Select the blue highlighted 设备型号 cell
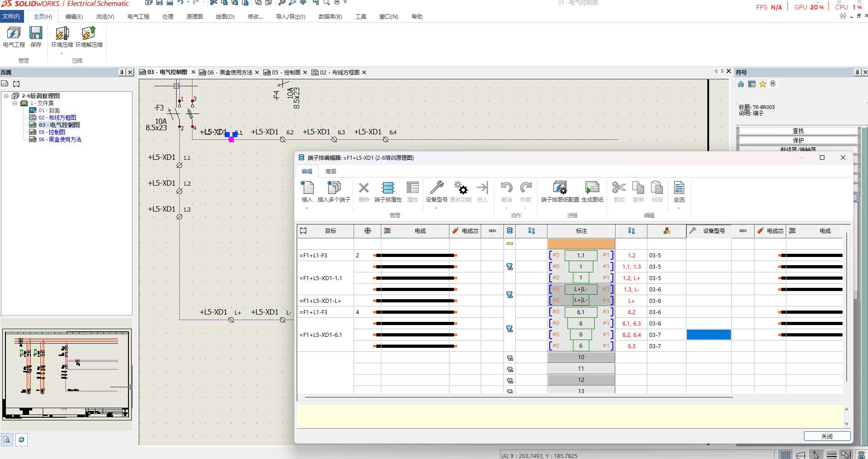 pyautogui.click(x=708, y=335)
